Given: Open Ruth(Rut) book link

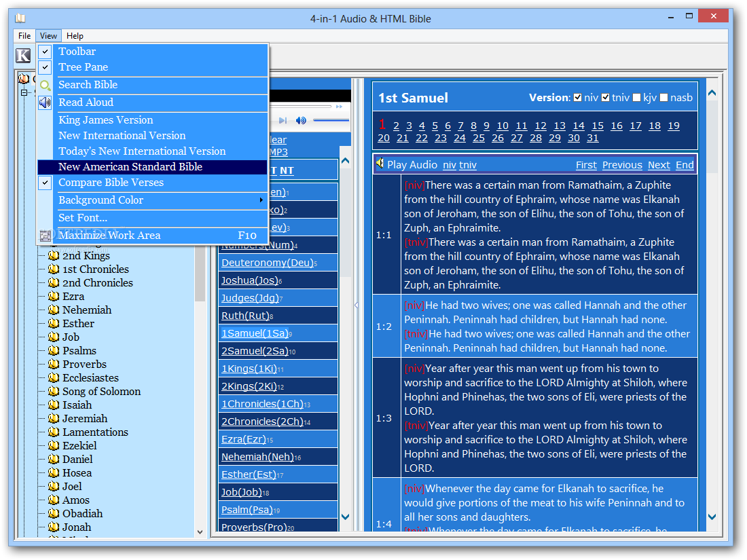Looking at the screenshot, I should [245, 316].
